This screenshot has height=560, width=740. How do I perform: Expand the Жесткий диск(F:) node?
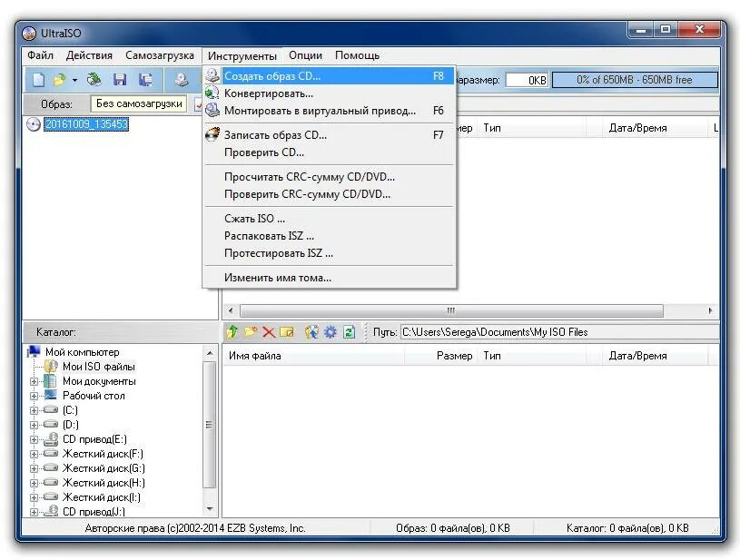(34, 455)
